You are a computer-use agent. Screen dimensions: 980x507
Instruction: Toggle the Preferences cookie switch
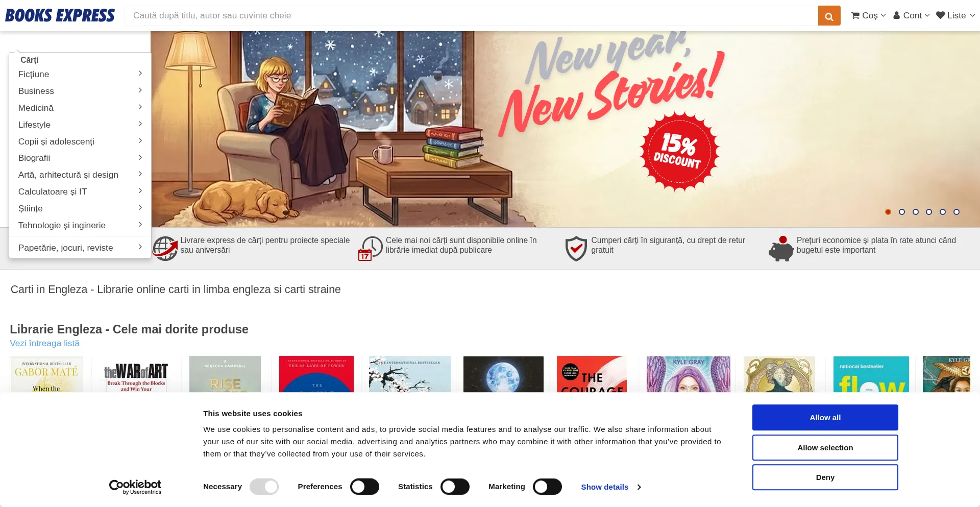pyautogui.click(x=364, y=487)
